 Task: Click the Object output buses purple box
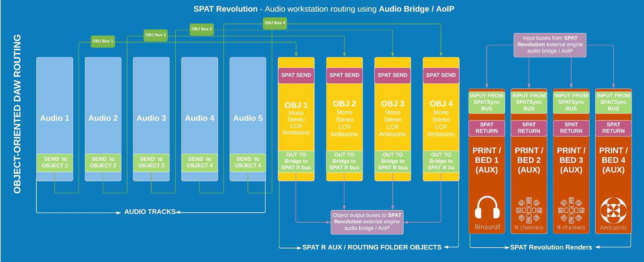(367, 222)
